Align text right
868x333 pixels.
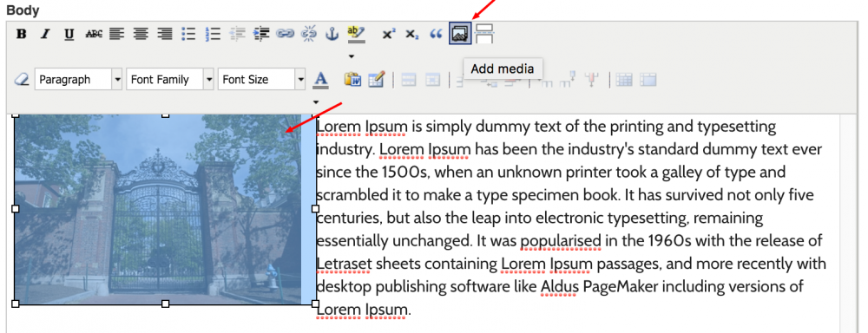pyautogui.click(x=164, y=35)
